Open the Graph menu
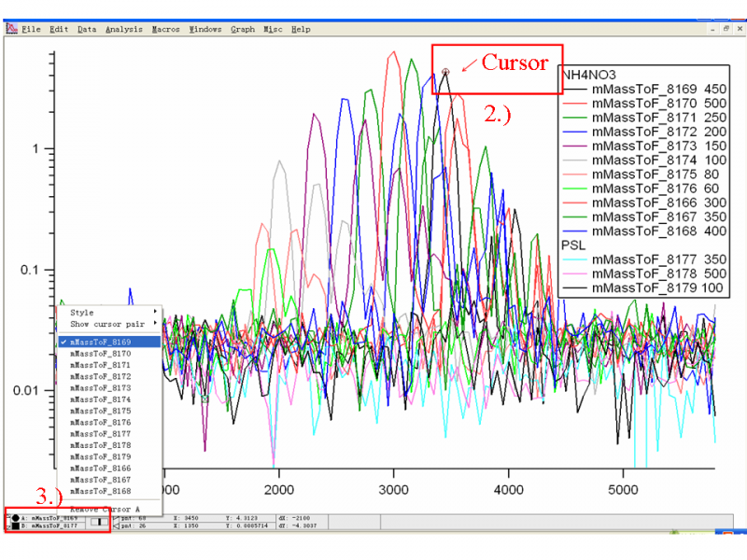The width and height of the screenshot is (747, 560). [243, 29]
